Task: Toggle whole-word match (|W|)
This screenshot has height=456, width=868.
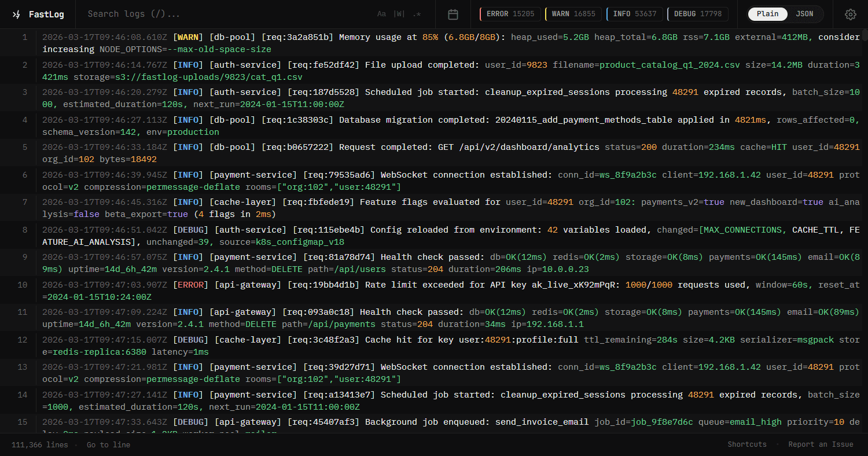Action: 399,14
